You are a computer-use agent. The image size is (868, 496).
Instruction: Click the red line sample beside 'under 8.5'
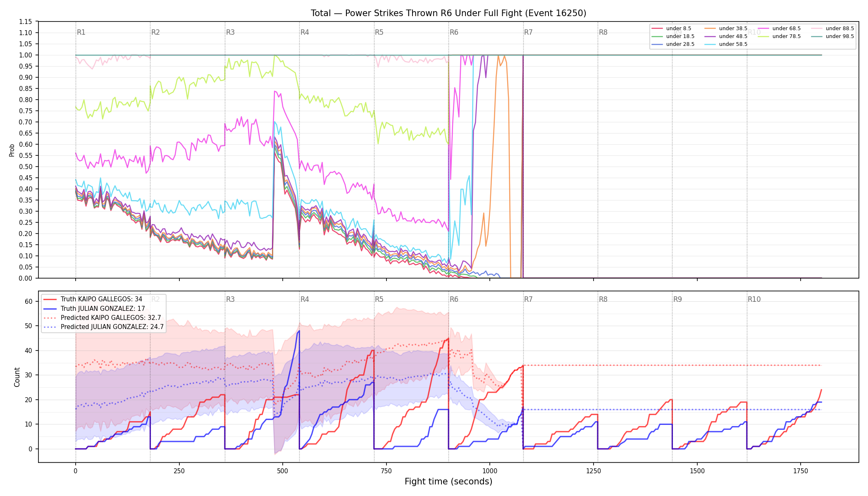click(657, 29)
